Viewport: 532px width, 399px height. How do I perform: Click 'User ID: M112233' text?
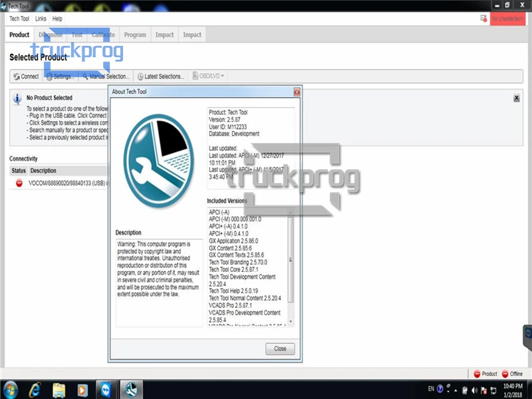[x=227, y=127]
